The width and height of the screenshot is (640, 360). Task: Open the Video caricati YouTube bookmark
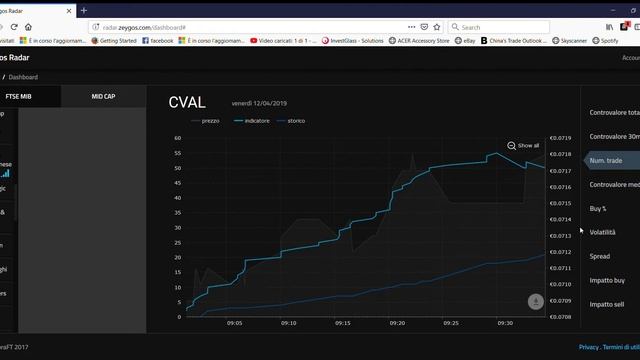point(283,41)
